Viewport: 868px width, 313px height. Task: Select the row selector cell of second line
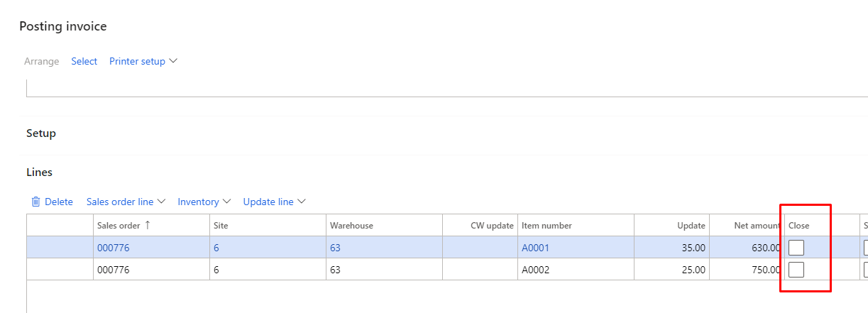pyautogui.click(x=60, y=270)
